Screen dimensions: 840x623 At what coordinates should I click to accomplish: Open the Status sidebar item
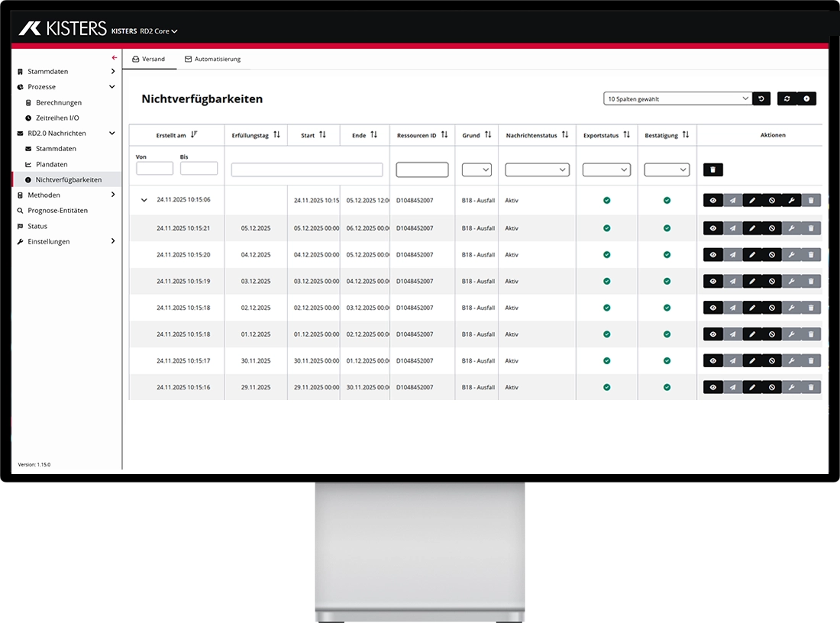click(x=37, y=226)
